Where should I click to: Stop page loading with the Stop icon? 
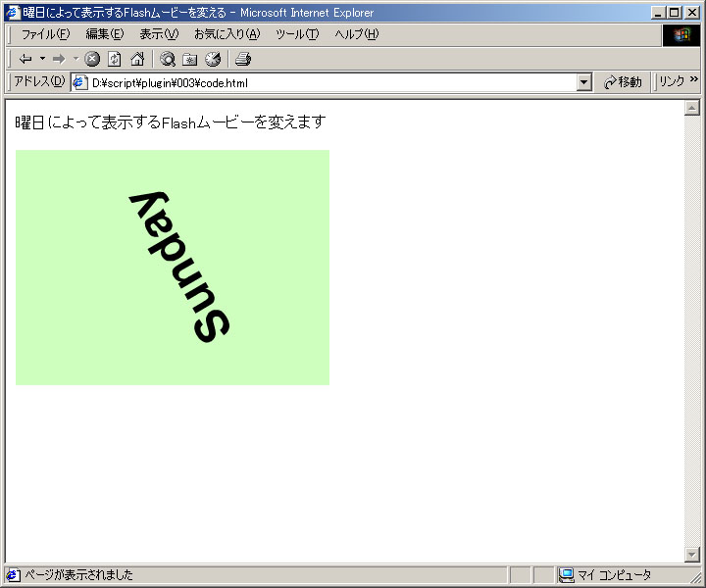[92, 59]
